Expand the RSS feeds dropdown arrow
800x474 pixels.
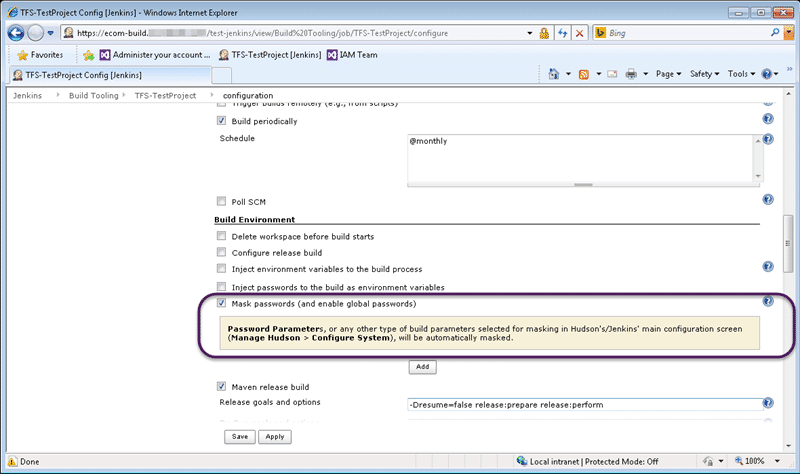(598, 74)
